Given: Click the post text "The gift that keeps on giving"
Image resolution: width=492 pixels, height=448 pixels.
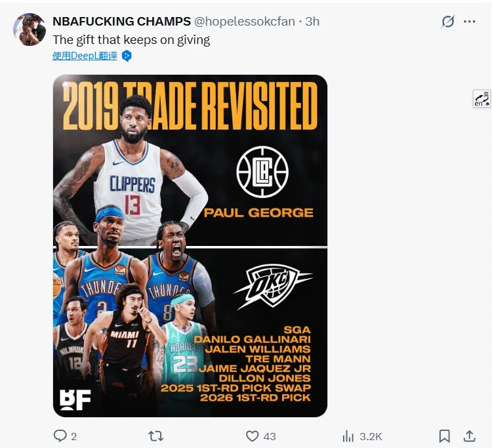Looking at the screenshot, I should click(131, 39).
